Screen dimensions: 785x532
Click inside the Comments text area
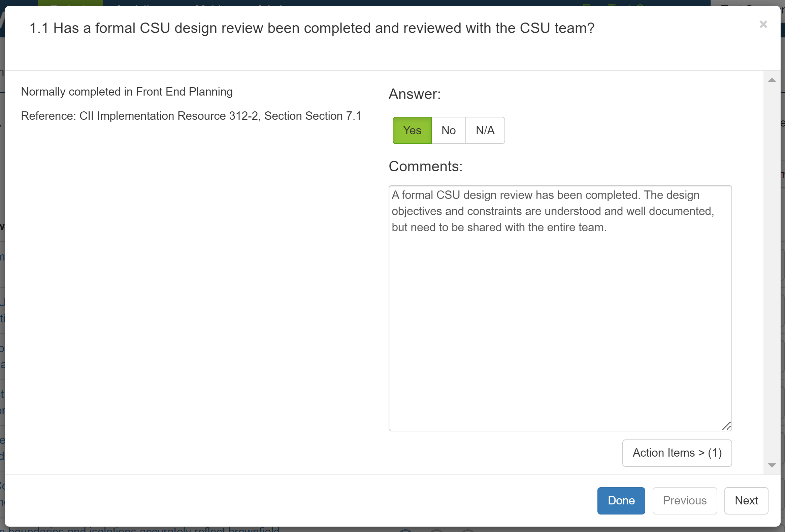coord(560,308)
